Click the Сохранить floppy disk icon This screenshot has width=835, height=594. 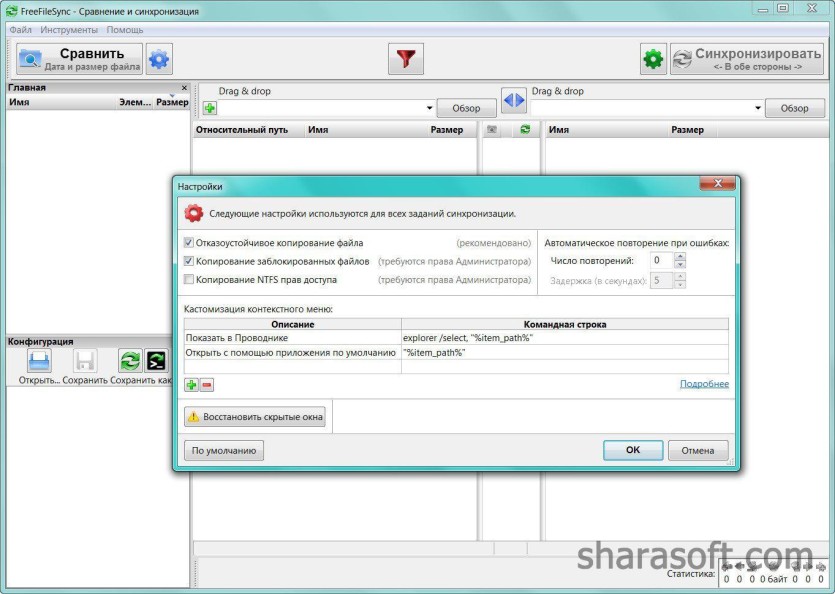click(x=85, y=362)
